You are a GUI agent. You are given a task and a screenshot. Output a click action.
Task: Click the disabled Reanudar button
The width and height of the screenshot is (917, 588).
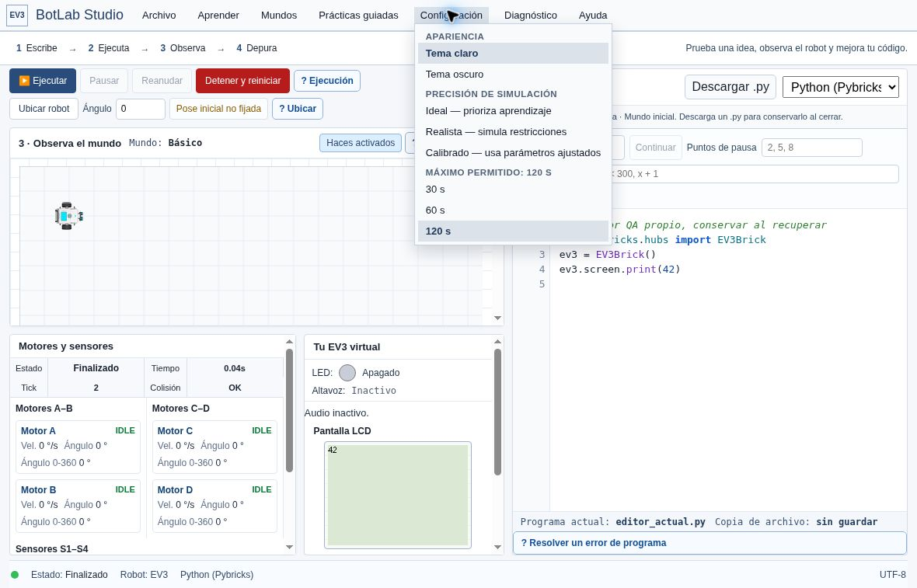162,81
